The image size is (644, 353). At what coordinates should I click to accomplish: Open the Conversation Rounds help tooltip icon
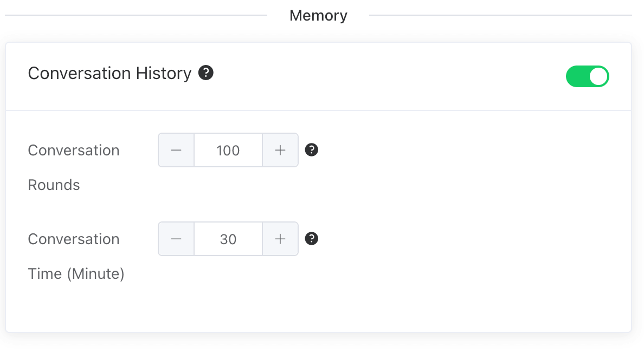point(311,150)
